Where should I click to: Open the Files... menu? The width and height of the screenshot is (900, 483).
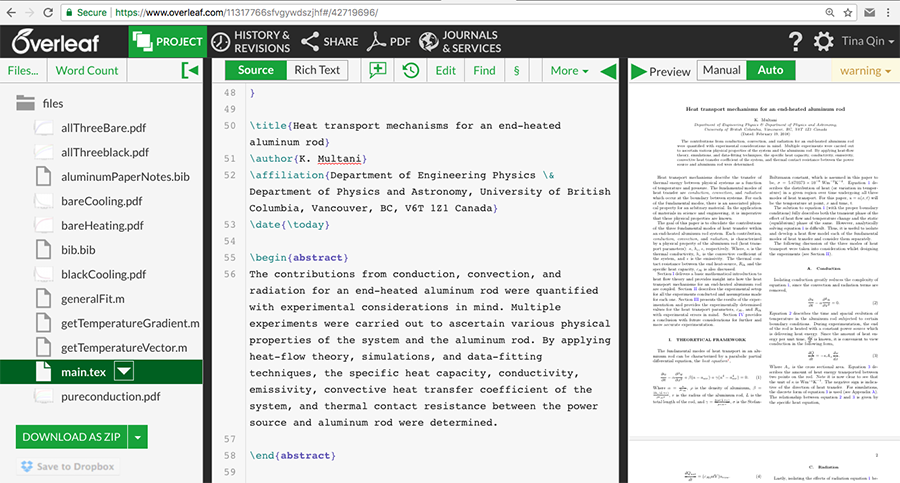23,71
